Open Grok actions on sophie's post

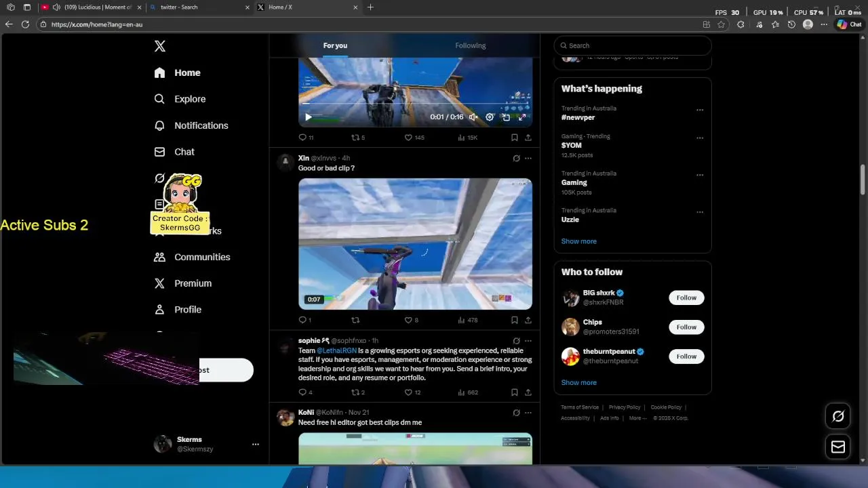516,341
